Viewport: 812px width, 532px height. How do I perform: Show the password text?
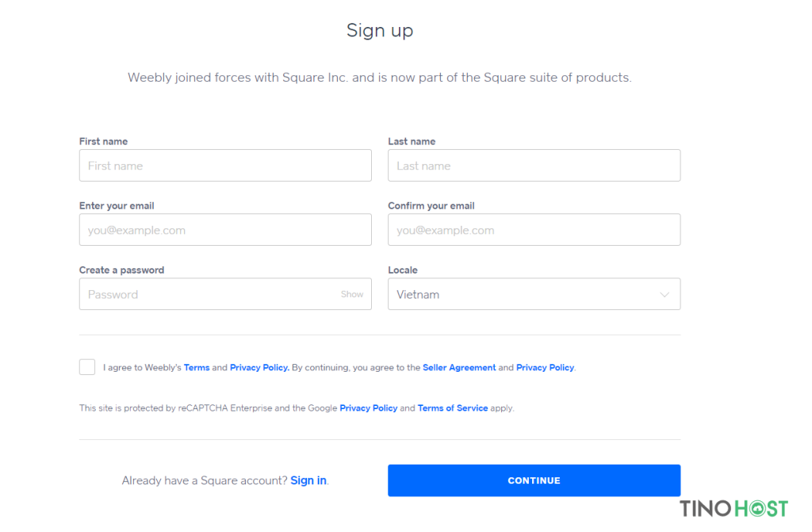[x=351, y=294]
